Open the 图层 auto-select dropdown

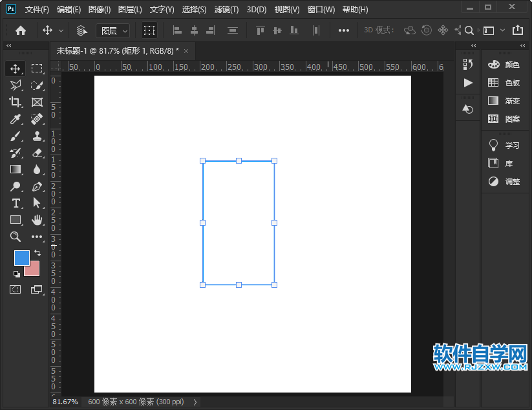pyautogui.click(x=112, y=30)
